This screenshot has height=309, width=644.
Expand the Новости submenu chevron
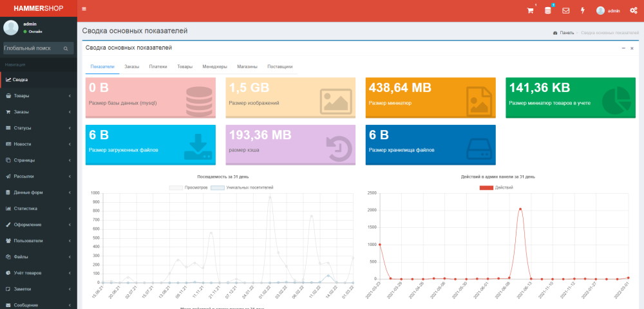click(70, 144)
